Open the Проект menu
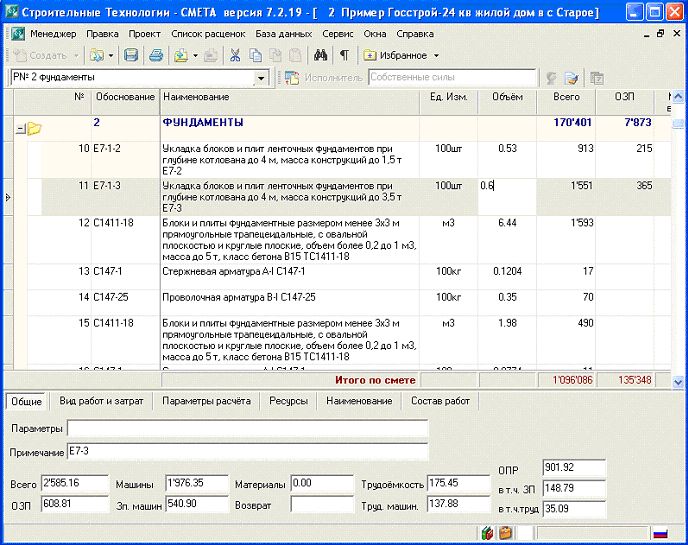 click(x=144, y=34)
